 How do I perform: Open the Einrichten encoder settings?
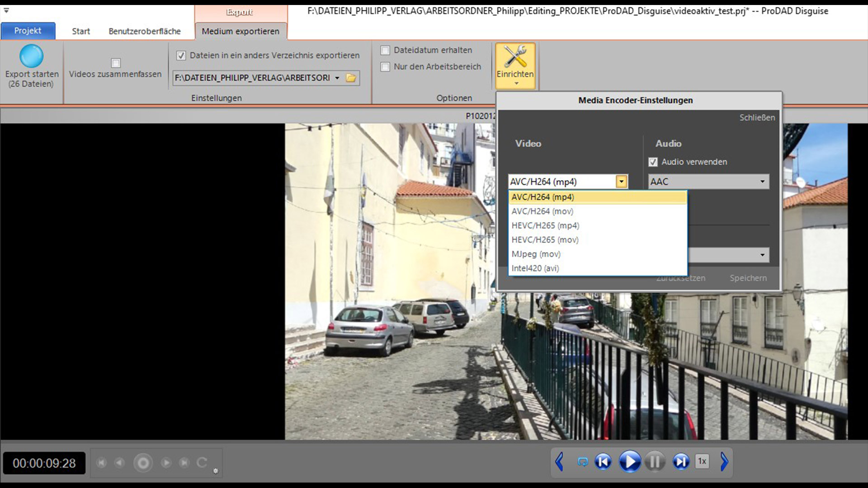pyautogui.click(x=515, y=65)
